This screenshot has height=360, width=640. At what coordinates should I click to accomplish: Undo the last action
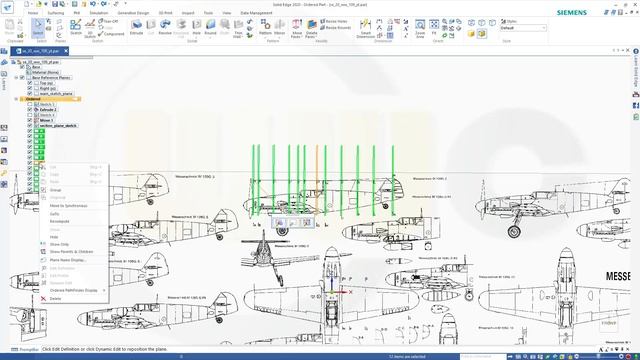[x=93, y=4]
